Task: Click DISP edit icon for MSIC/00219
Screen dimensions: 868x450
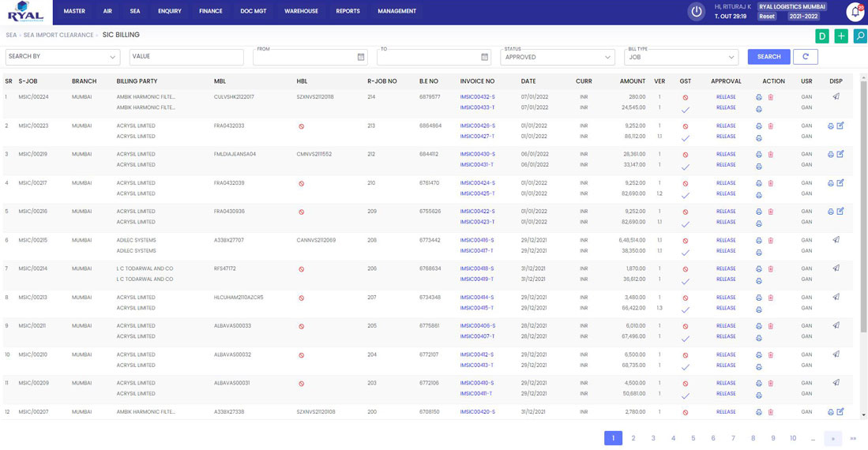Action: click(840, 154)
